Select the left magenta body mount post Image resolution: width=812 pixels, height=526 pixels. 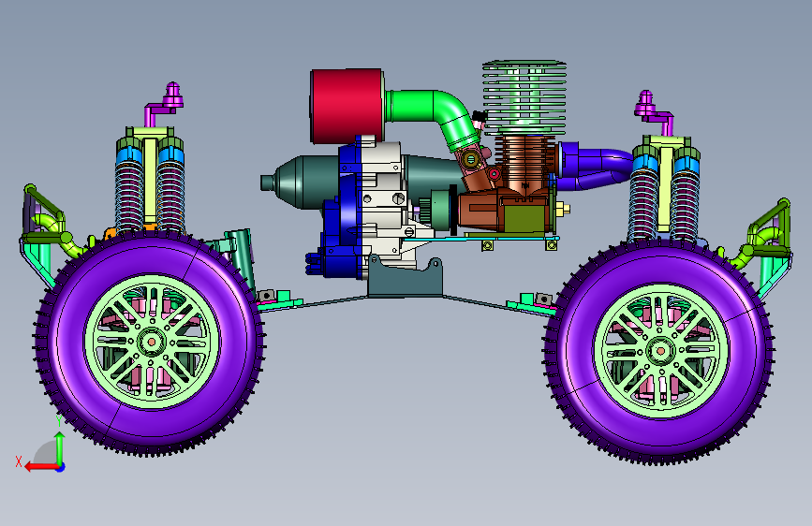click(164, 104)
